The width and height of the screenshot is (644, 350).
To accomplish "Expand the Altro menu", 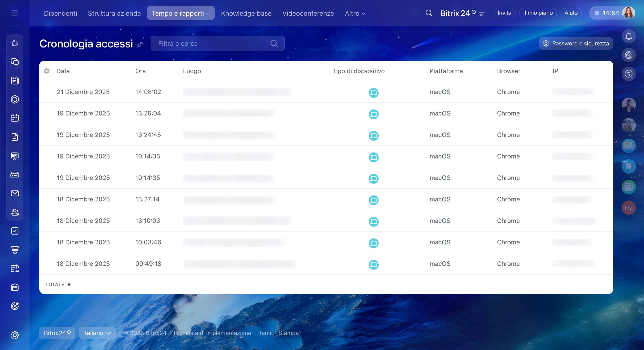I will (355, 13).
